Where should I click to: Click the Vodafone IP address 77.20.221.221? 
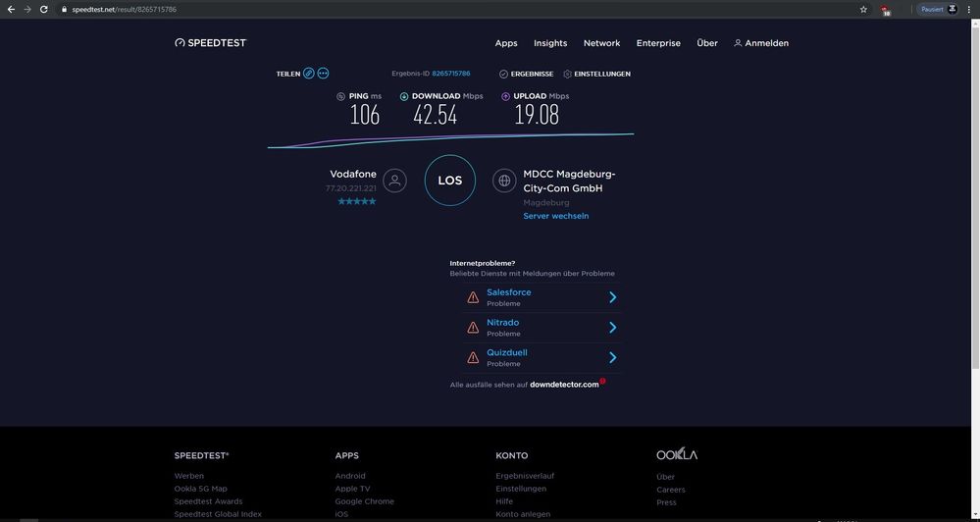[350, 188]
